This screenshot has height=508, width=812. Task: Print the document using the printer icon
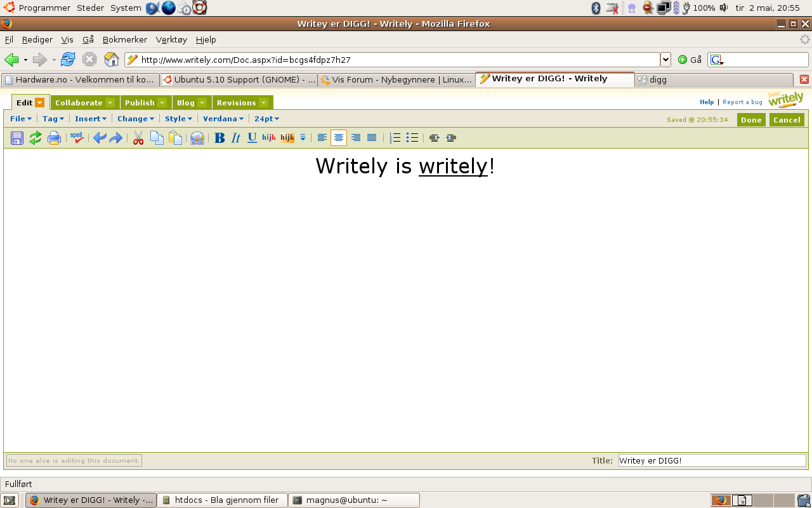(55, 138)
